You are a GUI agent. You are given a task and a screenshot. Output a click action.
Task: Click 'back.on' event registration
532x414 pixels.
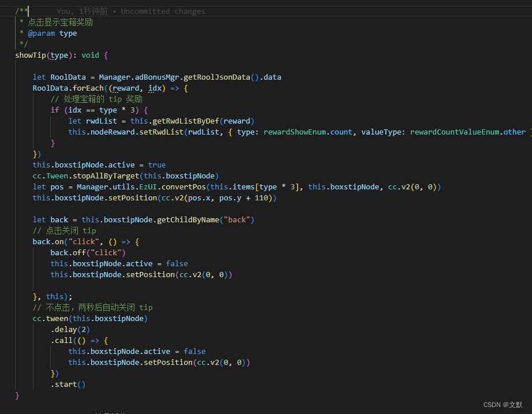pos(48,242)
